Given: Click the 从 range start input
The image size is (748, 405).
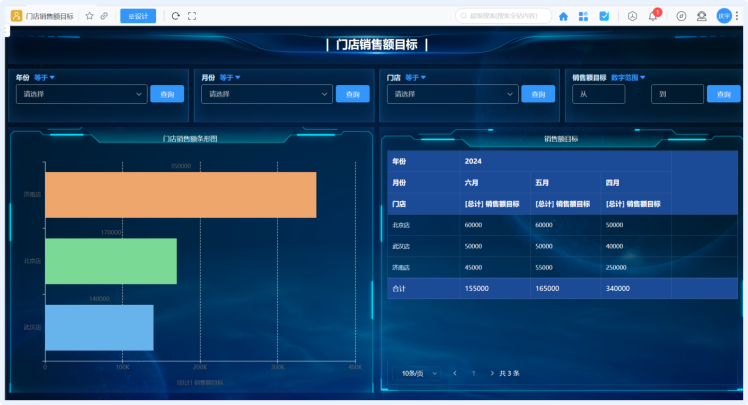Looking at the screenshot, I should [598, 94].
